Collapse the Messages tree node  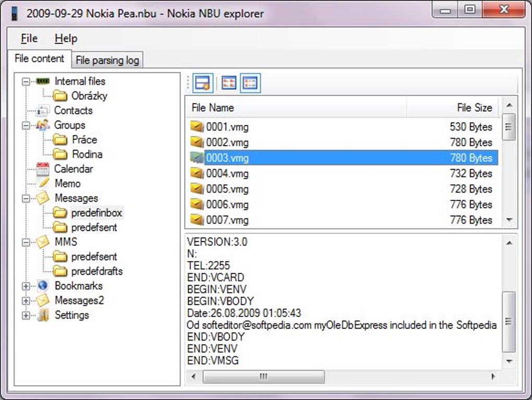(x=26, y=198)
